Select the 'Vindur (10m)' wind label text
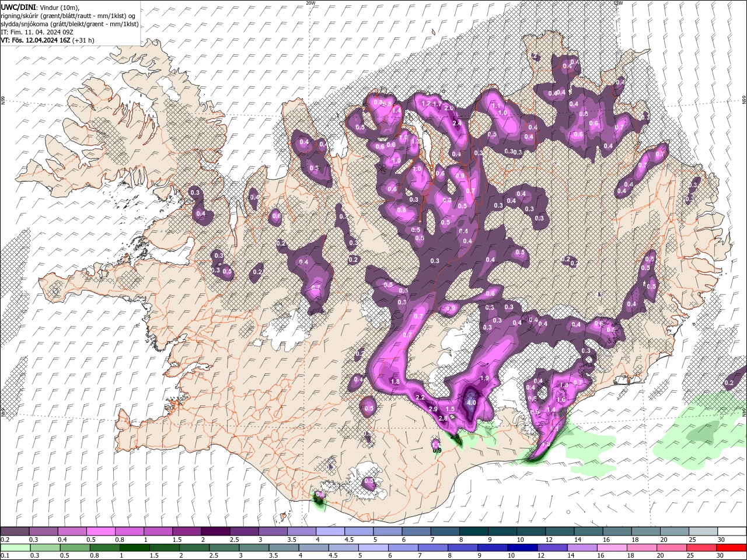 (x=58, y=7)
